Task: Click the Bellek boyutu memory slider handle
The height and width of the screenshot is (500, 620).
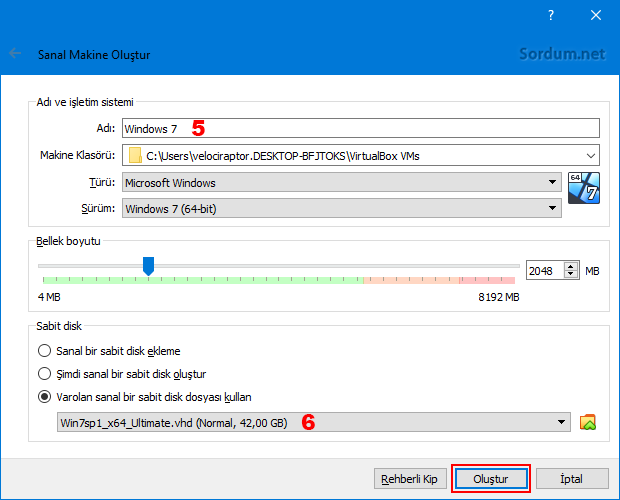Action: click(x=148, y=266)
